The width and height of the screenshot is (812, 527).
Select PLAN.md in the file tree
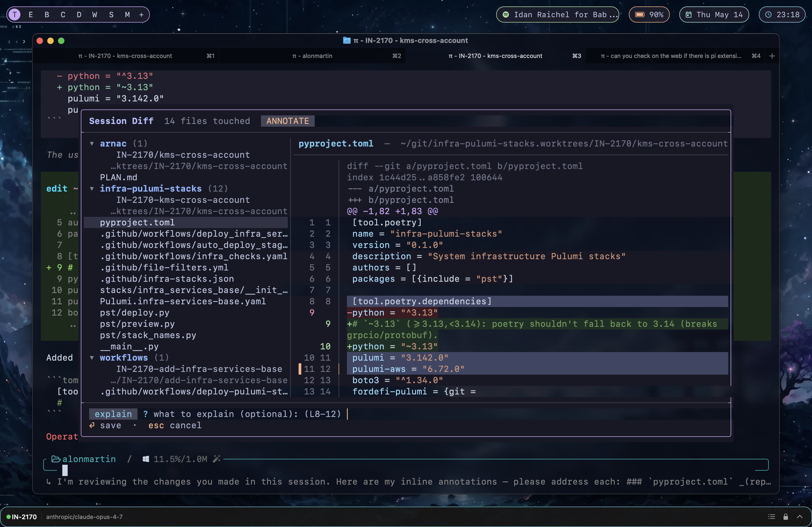(x=118, y=177)
